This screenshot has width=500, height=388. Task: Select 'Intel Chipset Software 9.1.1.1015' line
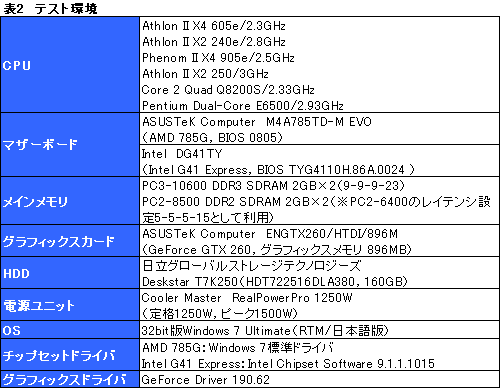click(x=288, y=364)
